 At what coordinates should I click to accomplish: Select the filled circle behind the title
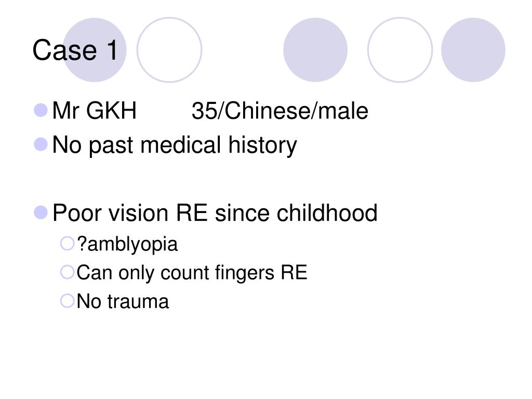[x=95, y=50]
